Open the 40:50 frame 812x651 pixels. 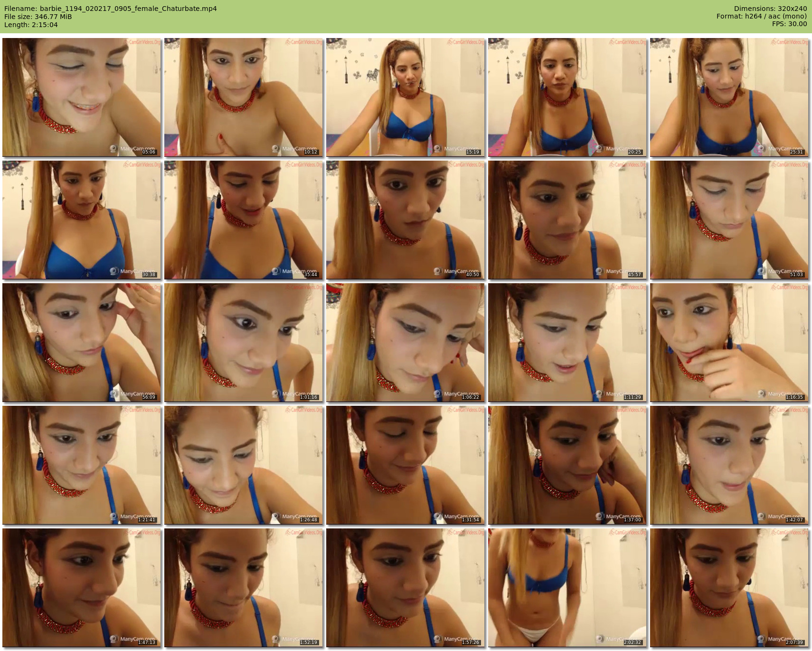tap(406, 220)
